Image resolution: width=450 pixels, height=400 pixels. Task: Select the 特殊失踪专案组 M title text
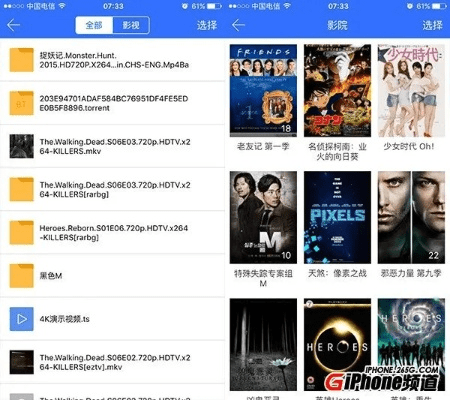(x=263, y=278)
